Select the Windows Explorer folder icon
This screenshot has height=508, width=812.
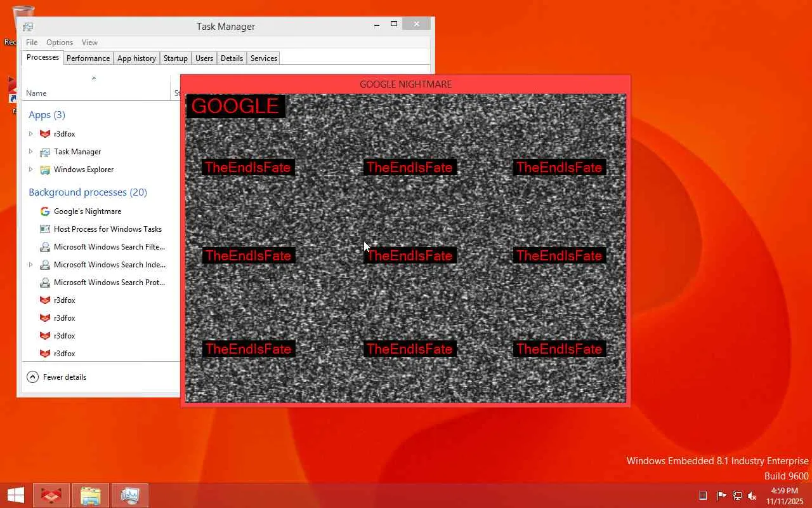click(x=45, y=170)
